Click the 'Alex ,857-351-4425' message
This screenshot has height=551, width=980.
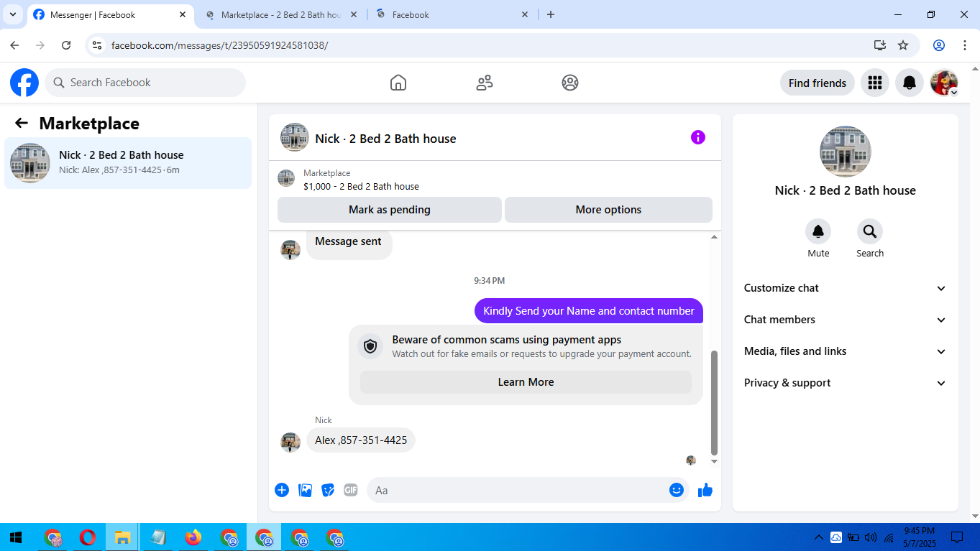(x=361, y=440)
